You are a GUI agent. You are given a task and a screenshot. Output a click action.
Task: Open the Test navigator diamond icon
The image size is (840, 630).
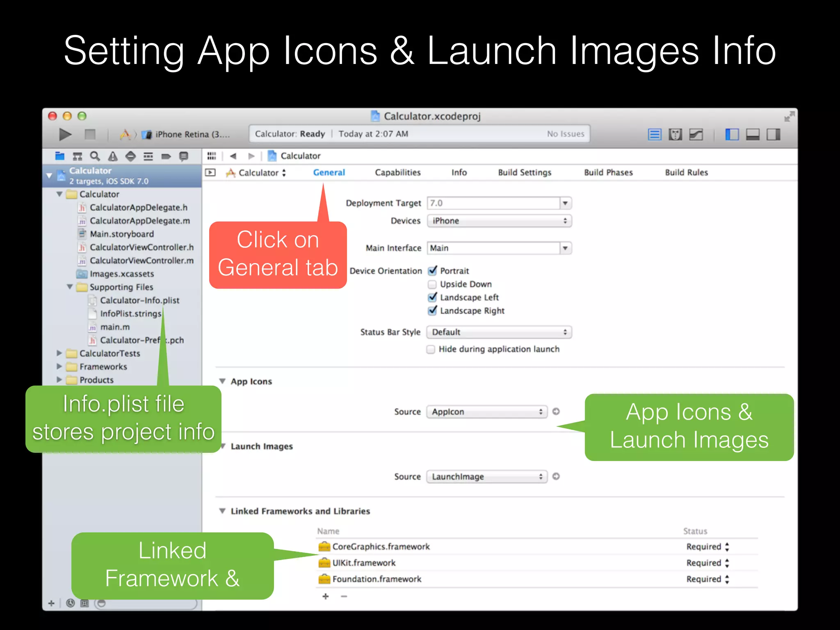coord(130,156)
